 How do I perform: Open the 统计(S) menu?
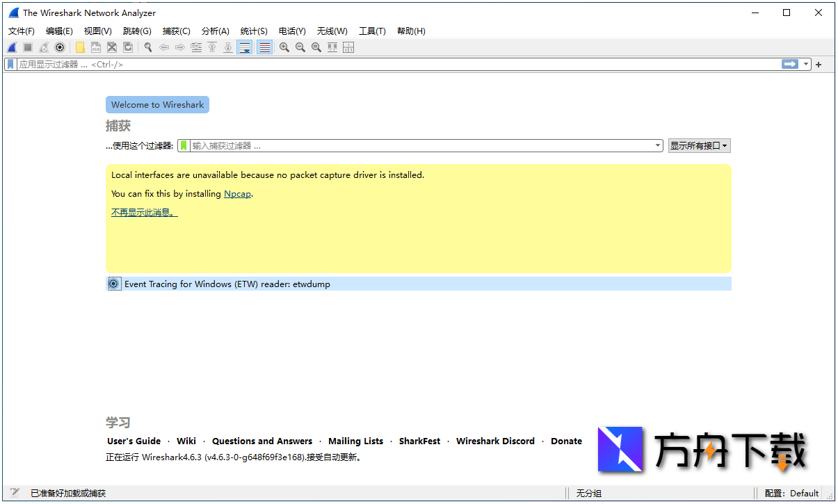(x=253, y=31)
